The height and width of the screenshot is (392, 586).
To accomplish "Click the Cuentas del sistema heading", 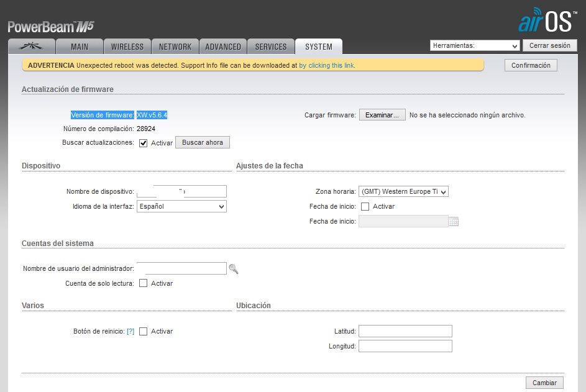I will [58, 244].
